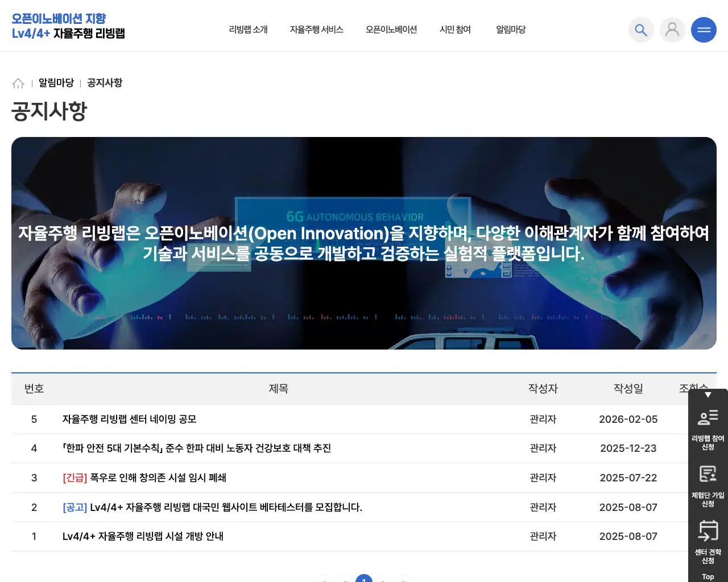The image size is (728, 582).
Task: Click the user profile icon in header
Action: point(672,30)
